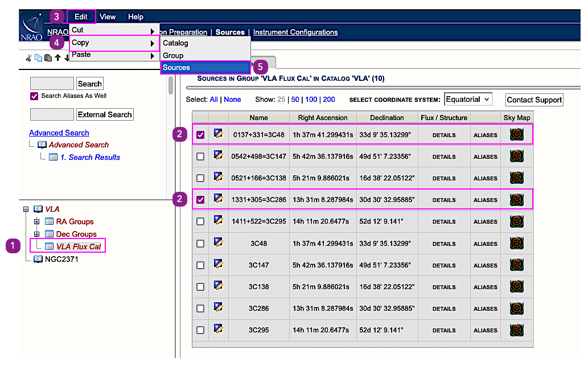Screen dimensions: 588x366
Task: Open Sky Map icon for 0137+331=3C48
Action: pos(516,135)
